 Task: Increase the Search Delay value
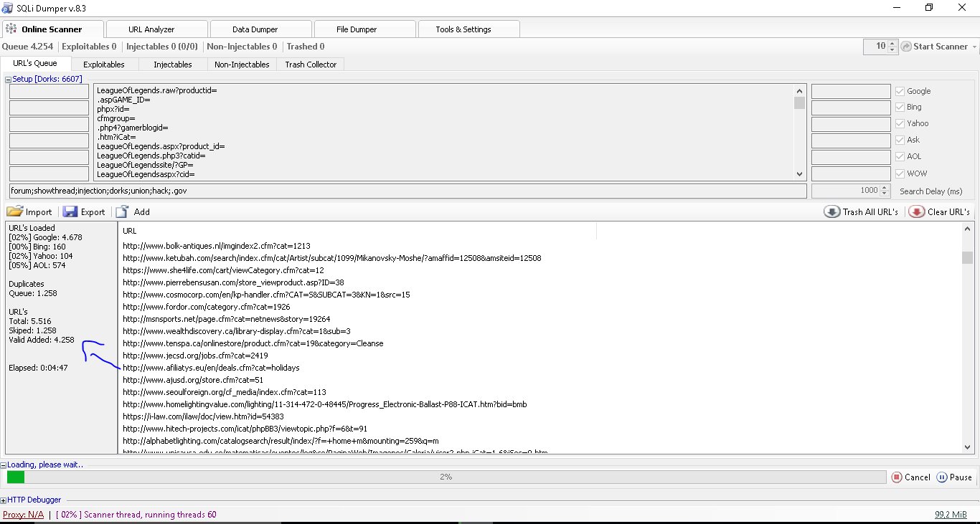pyautogui.click(x=885, y=188)
